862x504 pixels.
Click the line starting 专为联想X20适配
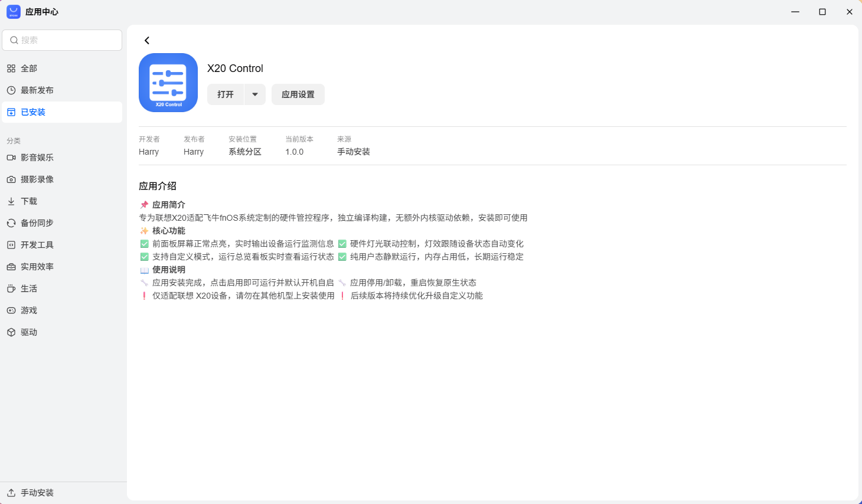click(x=333, y=218)
